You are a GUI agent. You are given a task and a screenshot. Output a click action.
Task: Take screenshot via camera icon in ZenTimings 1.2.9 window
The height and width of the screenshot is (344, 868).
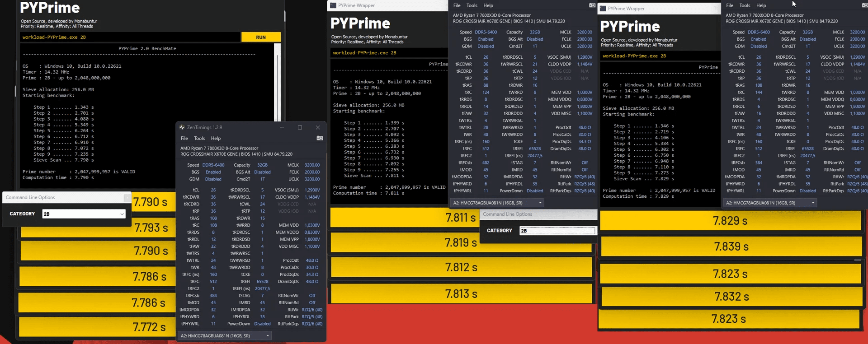click(x=320, y=138)
